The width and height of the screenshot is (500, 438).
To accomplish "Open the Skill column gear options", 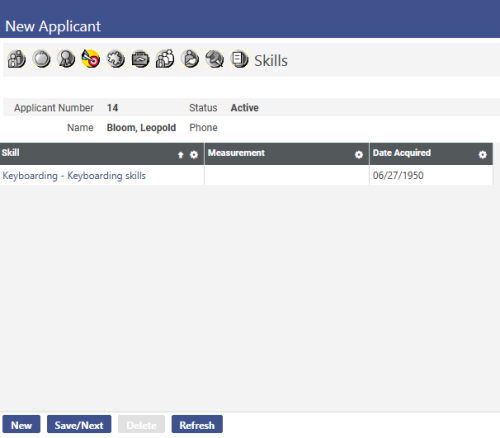I will 194,155.
